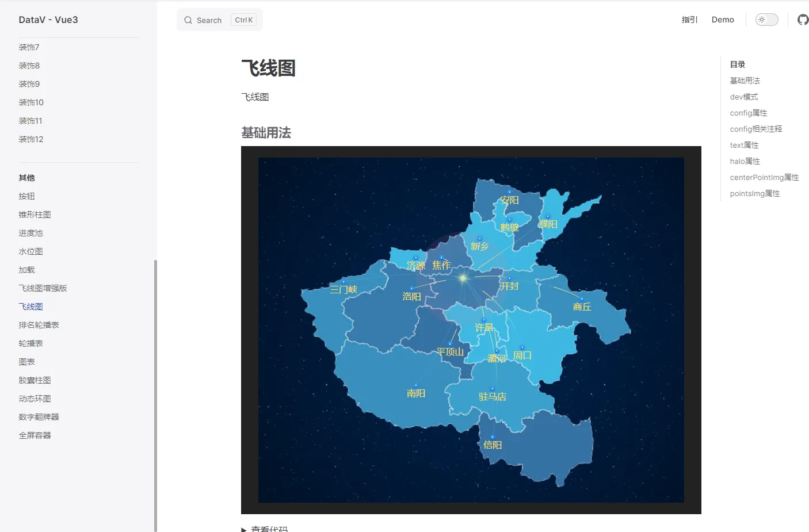Image resolution: width=809 pixels, height=532 pixels.
Task: Toggle the dark mode switch
Action: coord(766,20)
